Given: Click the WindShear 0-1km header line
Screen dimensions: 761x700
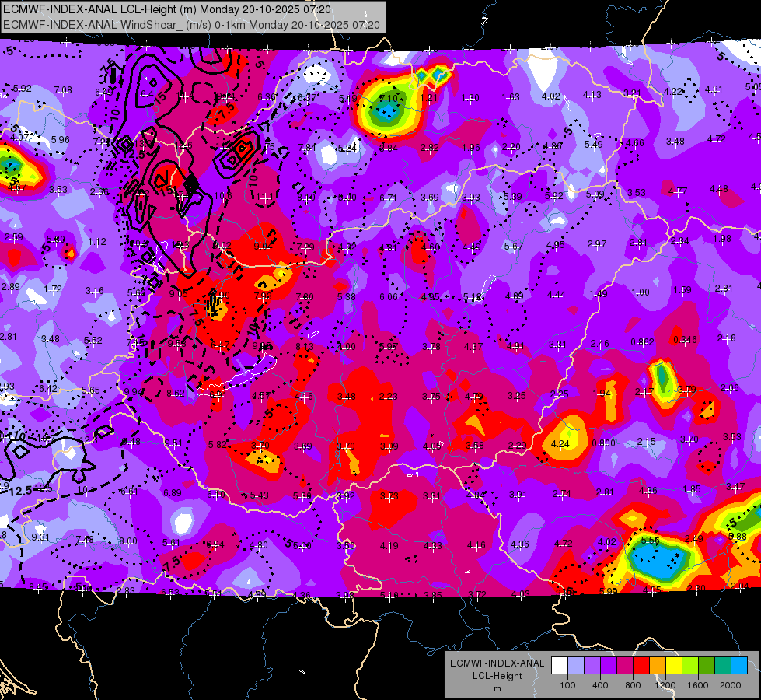Looking at the screenshot, I should pos(191,25).
